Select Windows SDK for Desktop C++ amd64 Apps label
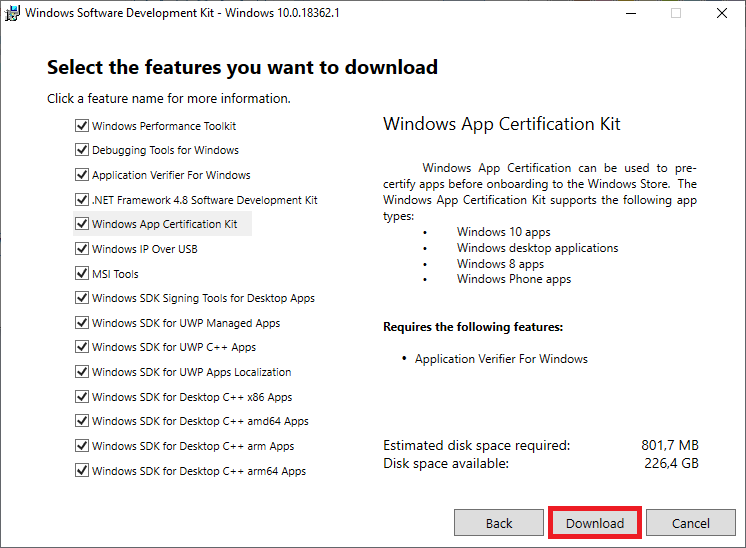Viewport: 746px width, 548px height. (200, 421)
